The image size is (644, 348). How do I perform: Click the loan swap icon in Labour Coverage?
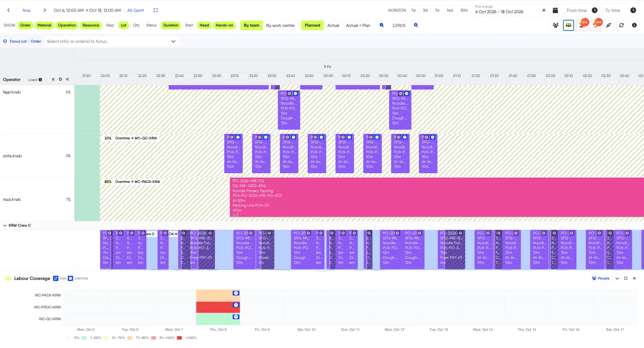[56, 278]
